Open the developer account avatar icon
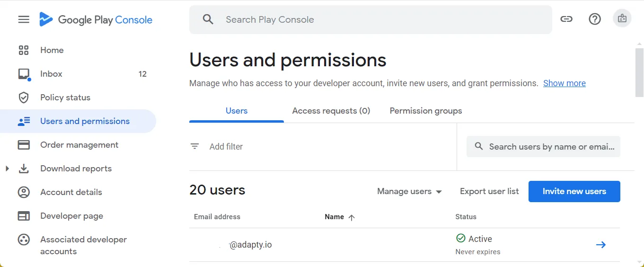 click(622, 19)
